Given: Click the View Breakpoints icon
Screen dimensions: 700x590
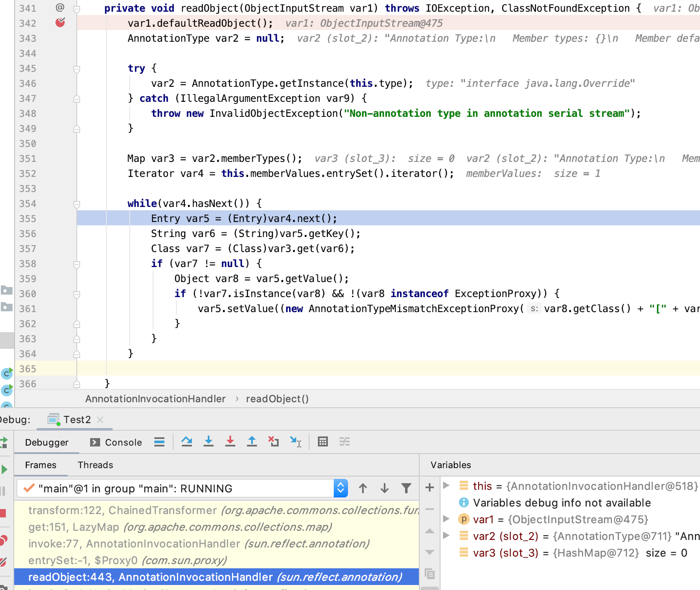Looking at the screenshot, I should [x=3, y=540].
